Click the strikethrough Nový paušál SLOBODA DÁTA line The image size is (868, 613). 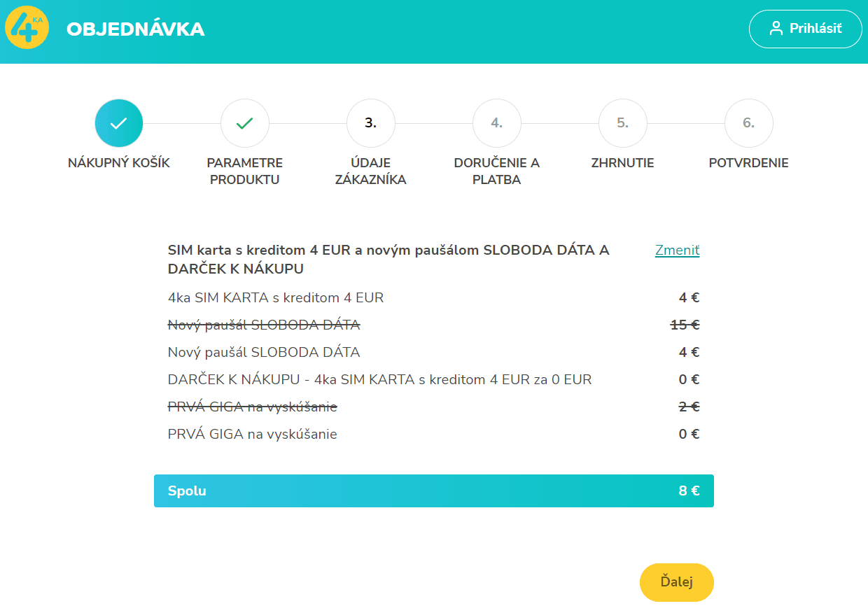click(x=264, y=325)
